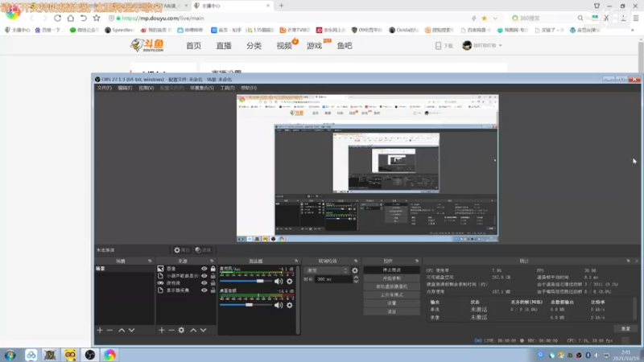
Task: Open OBS 场景集合(S) menu
Action: [202, 88]
